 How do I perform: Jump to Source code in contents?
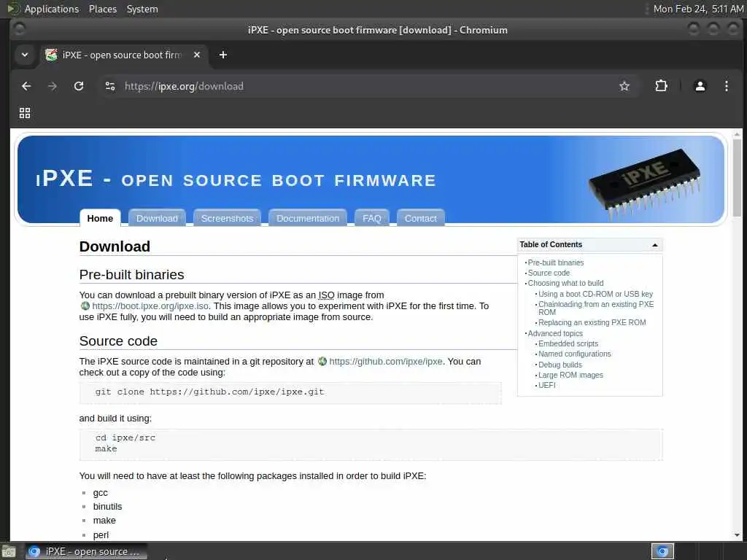[x=549, y=273]
